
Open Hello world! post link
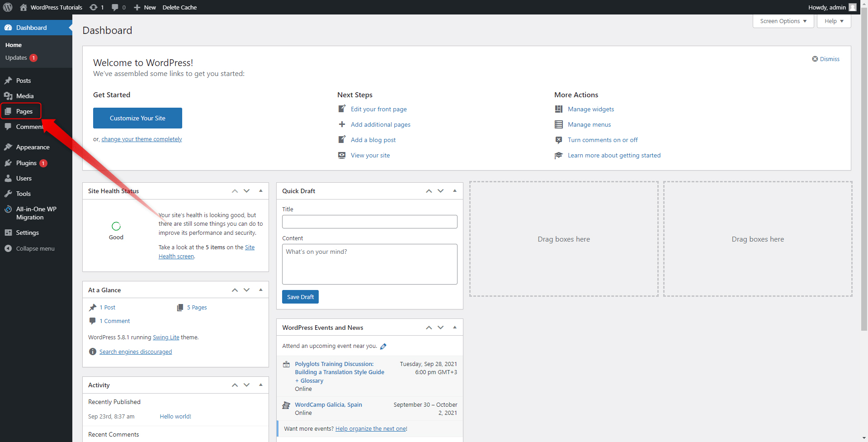(175, 417)
